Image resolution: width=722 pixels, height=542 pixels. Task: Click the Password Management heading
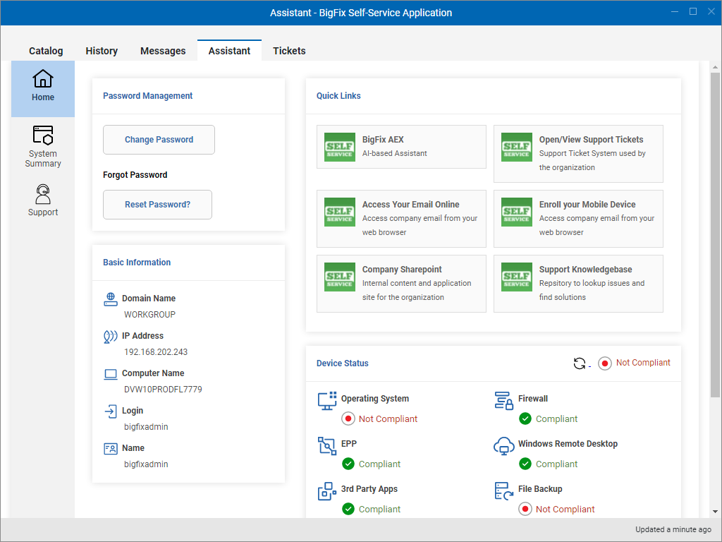pyautogui.click(x=147, y=96)
